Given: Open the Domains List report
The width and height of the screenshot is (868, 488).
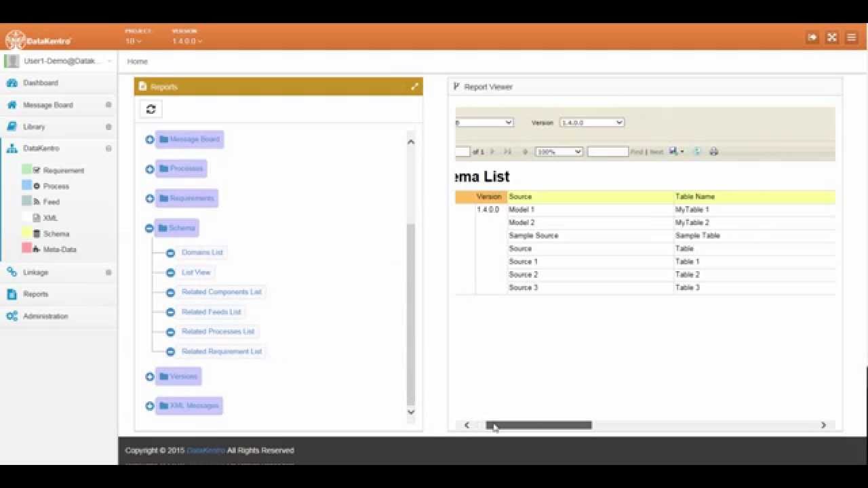Looking at the screenshot, I should click(202, 252).
